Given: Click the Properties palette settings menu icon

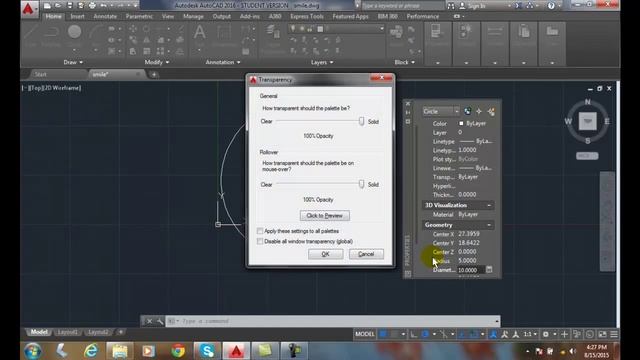Looking at the screenshot, I should point(408,122).
